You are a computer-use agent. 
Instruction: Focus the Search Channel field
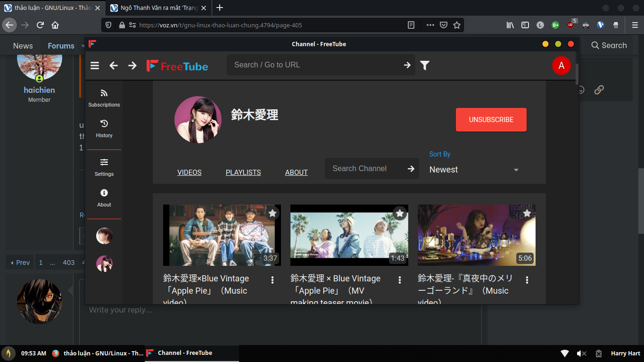372,168
